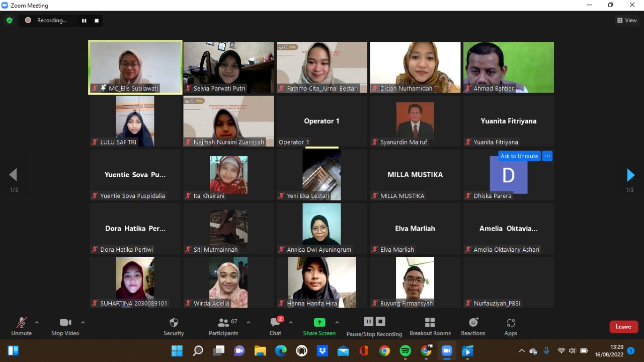Expand audio options arrow next to Unmute
This screenshot has width=644, height=362.
point(37,322)
